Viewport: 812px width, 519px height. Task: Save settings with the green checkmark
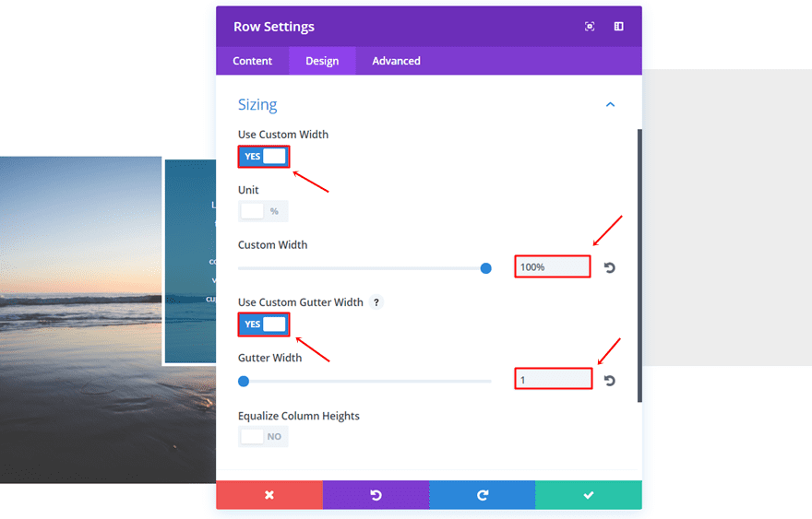(x=589, y=495)
